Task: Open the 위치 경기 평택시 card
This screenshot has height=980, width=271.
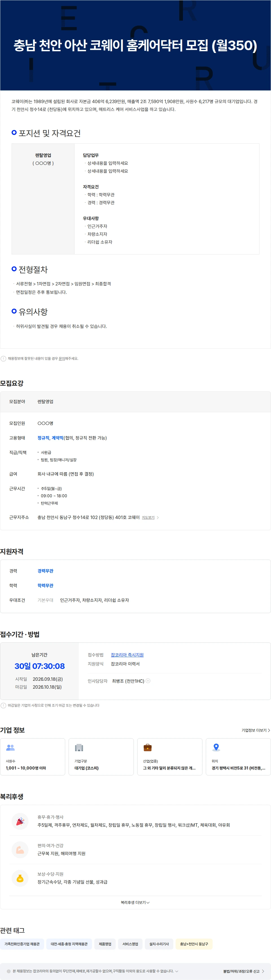Action: (x=239, y=757)
